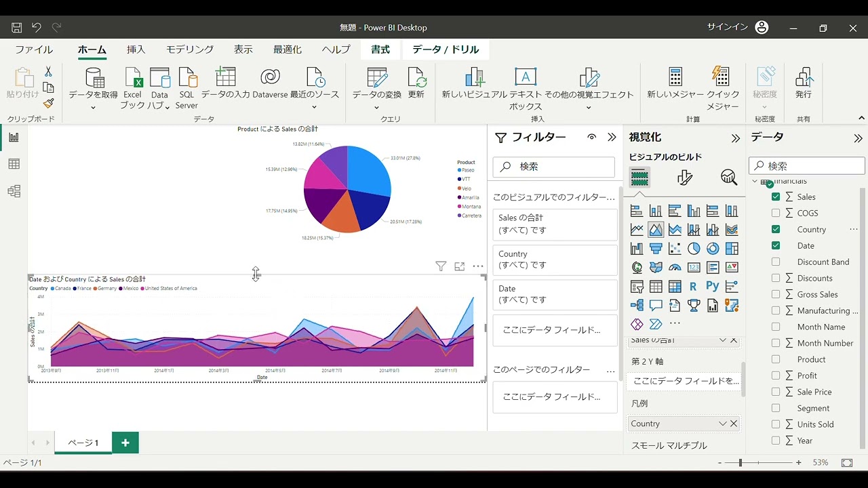Click the Excel ブック button
Image resolution: width=868 pixels, height=488 pixels.
pos(133,89)
